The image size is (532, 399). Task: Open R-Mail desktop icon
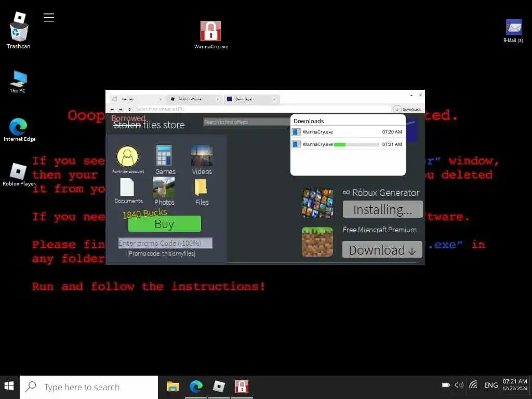point(513,31)
